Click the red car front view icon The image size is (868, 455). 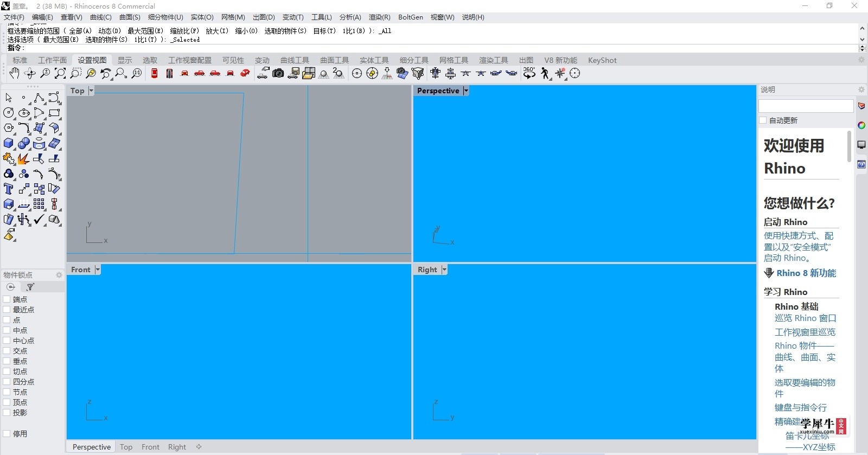[x=184, y=73]
